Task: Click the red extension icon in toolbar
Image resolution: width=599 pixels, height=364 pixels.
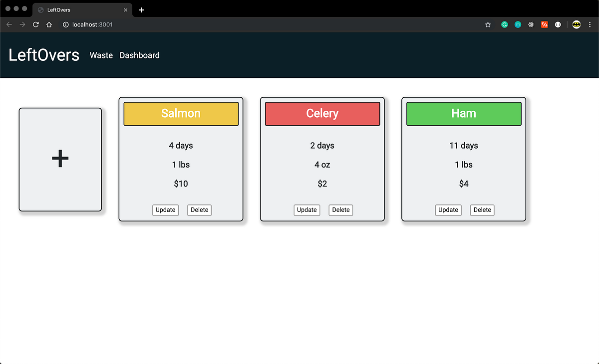Action: tap(544, 24)
